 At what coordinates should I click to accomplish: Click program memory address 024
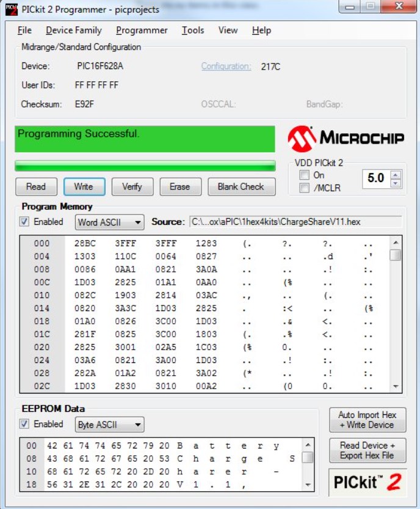[42, 361]
